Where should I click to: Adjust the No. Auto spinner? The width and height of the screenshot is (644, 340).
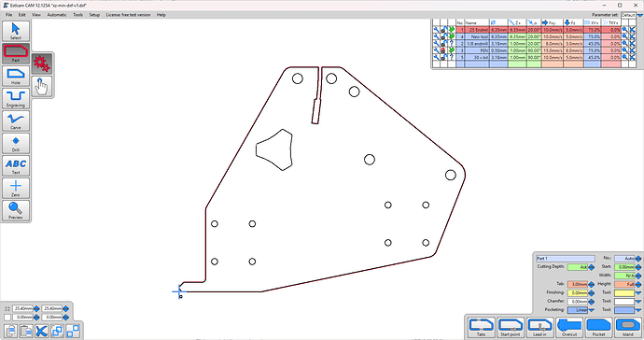pos(638,259)
